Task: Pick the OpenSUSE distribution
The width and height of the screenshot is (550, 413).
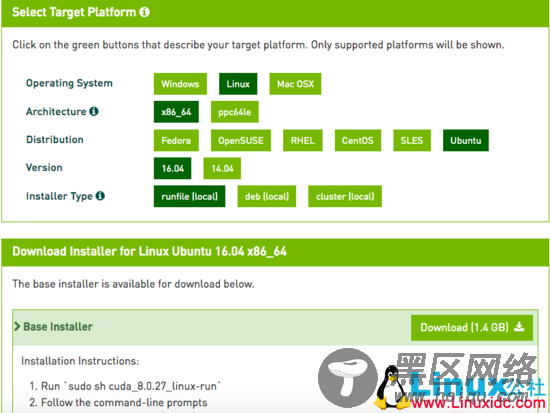Action: tap(241, 140)
